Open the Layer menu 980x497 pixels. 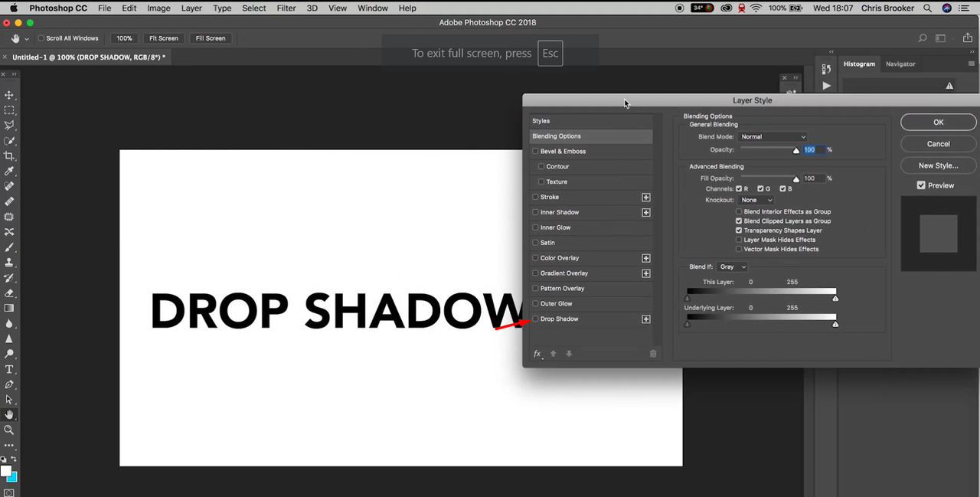tap(191, 8)
